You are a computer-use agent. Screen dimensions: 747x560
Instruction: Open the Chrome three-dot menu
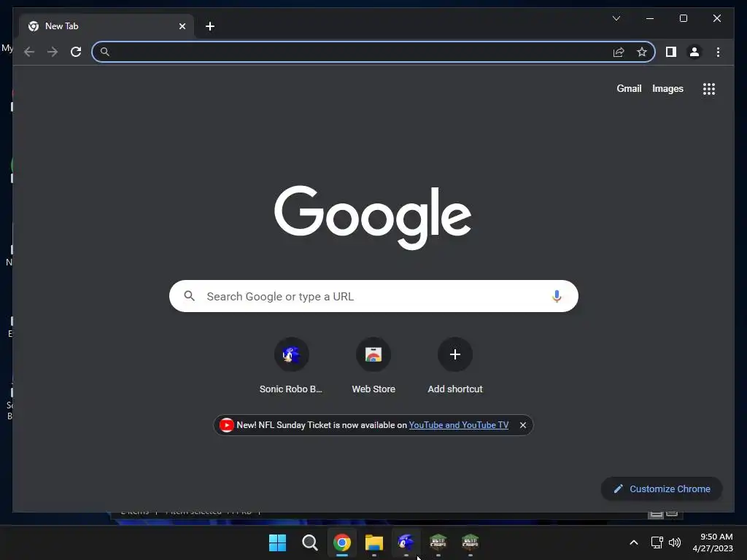pyautogui.click(x=718, y=52)
